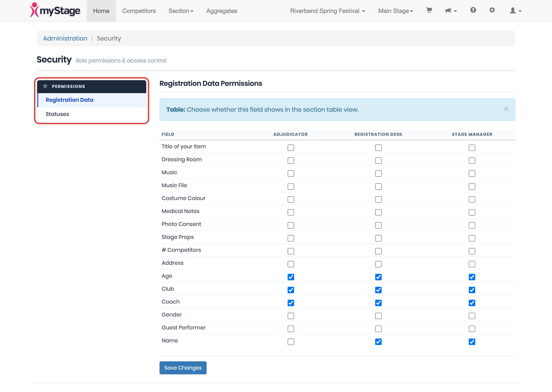Check Adjudicator for Music File

pyautogui.click(x=291, y=186)
